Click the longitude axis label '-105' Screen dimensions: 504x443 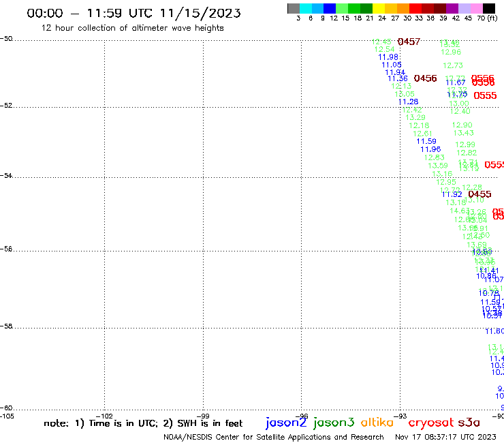click(7, 416)
